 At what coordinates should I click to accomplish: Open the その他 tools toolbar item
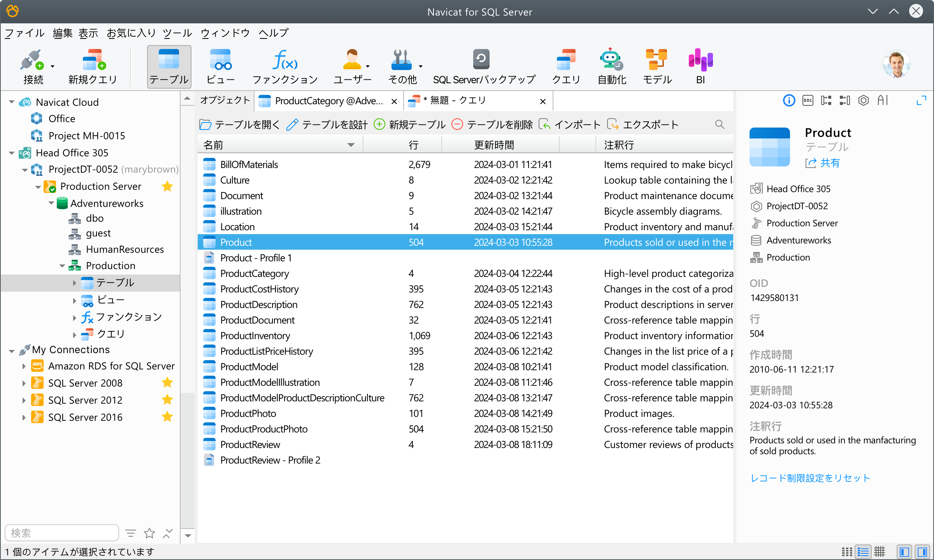[402, 67]
